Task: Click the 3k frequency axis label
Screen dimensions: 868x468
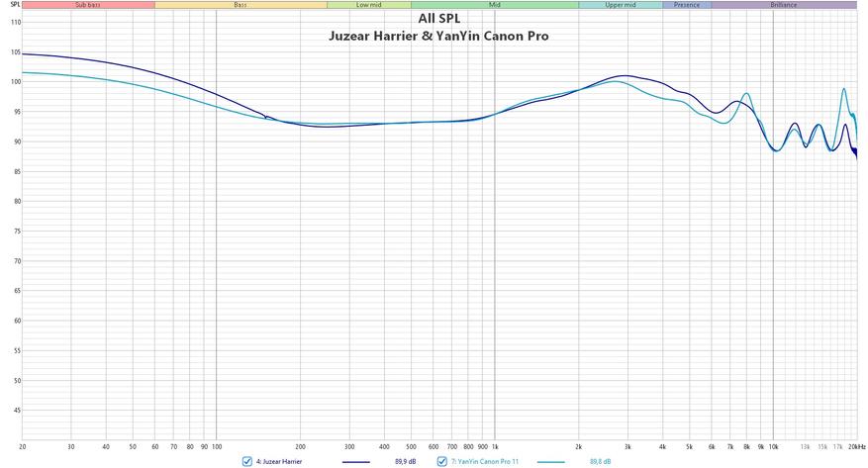Action: (627, 447)
